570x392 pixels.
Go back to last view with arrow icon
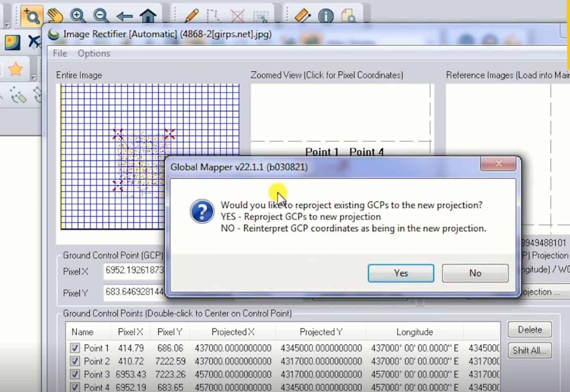point(124,16)
